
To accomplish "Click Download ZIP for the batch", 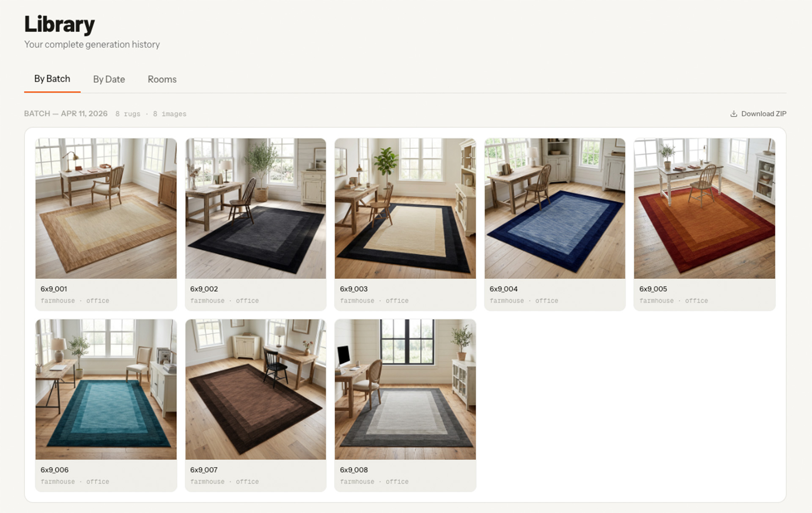I will (763, 113).
